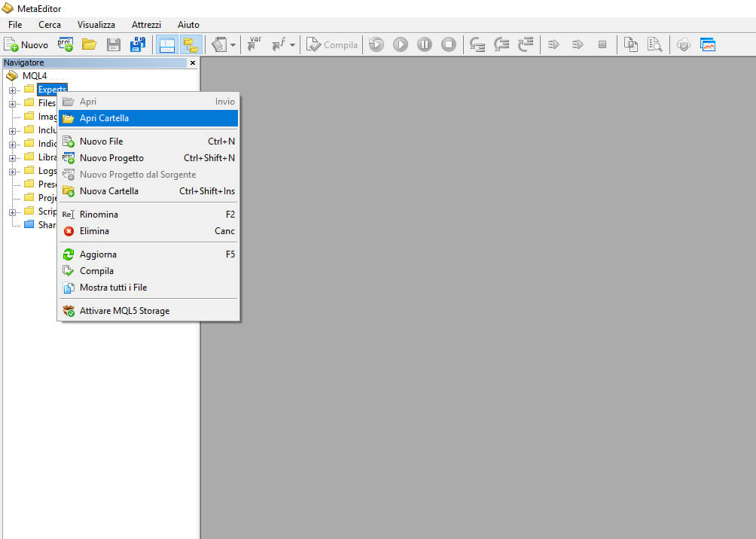Click the var list toolbar icon
Screen dimensions: 756x539
point(254,45)
